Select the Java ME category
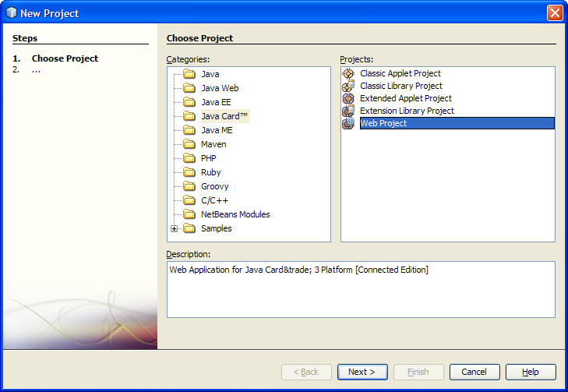Viewport: 568px width, 392px height. tap(217, 130)
